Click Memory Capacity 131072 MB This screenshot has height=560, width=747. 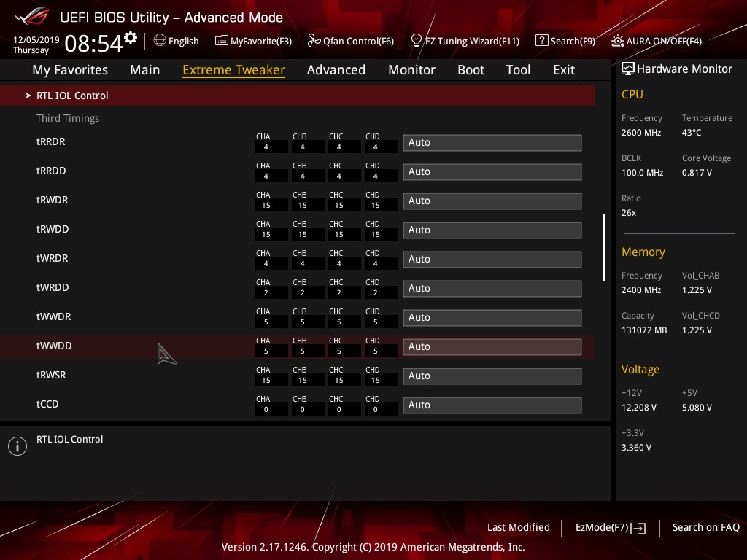click(x=644, y=330)
